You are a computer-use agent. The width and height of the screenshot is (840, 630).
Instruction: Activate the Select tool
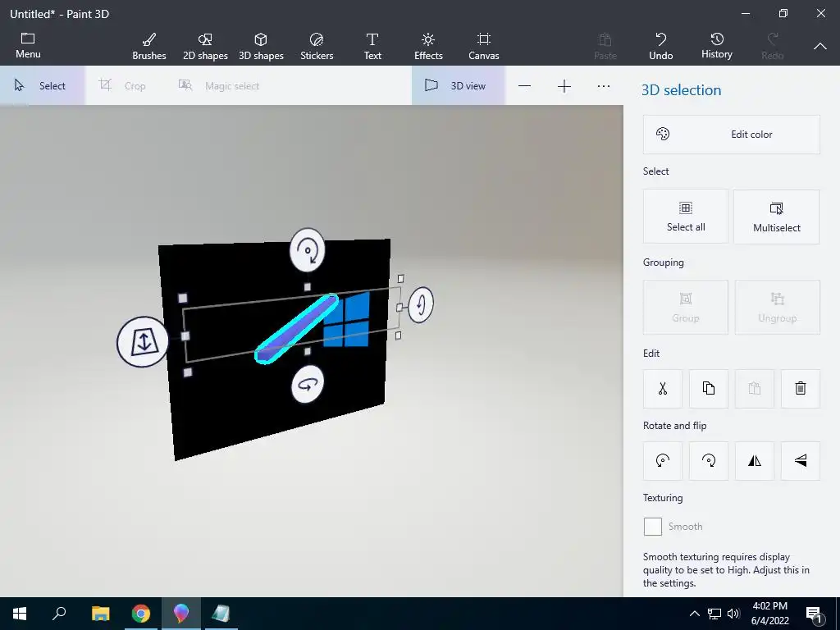pos(42,85)
